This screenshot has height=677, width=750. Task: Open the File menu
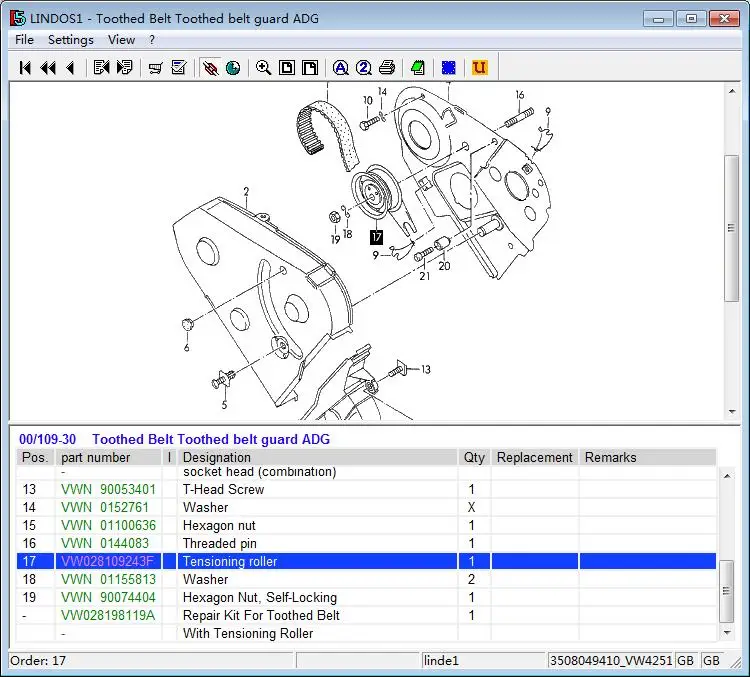click(x=24, y=40)
